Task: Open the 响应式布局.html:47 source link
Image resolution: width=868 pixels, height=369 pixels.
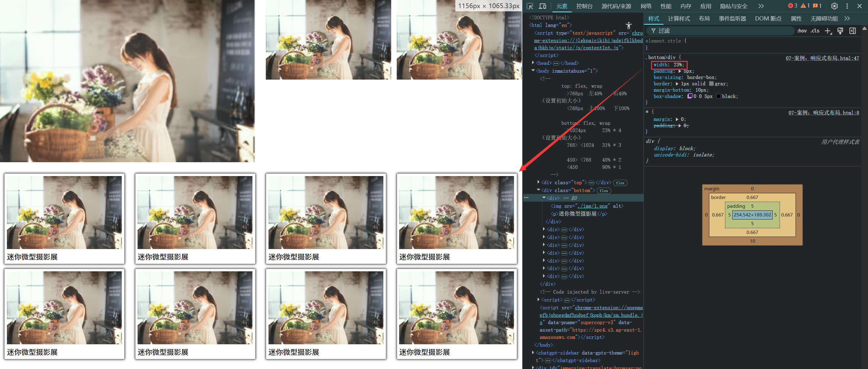Action: pos(822,58)
